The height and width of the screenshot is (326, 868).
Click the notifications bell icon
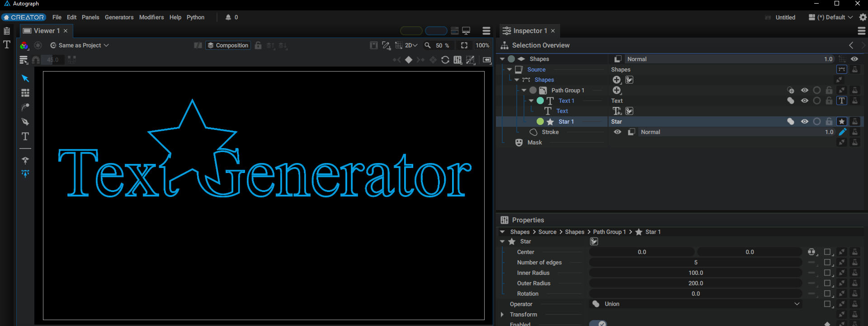228,17
